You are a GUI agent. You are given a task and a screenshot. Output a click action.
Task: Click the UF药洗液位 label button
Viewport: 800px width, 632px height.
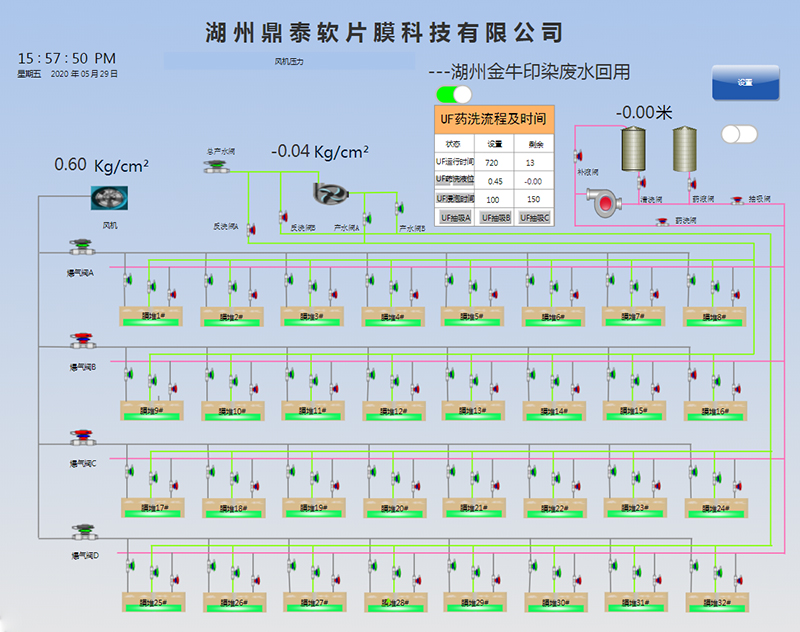(x=455, y=180)
